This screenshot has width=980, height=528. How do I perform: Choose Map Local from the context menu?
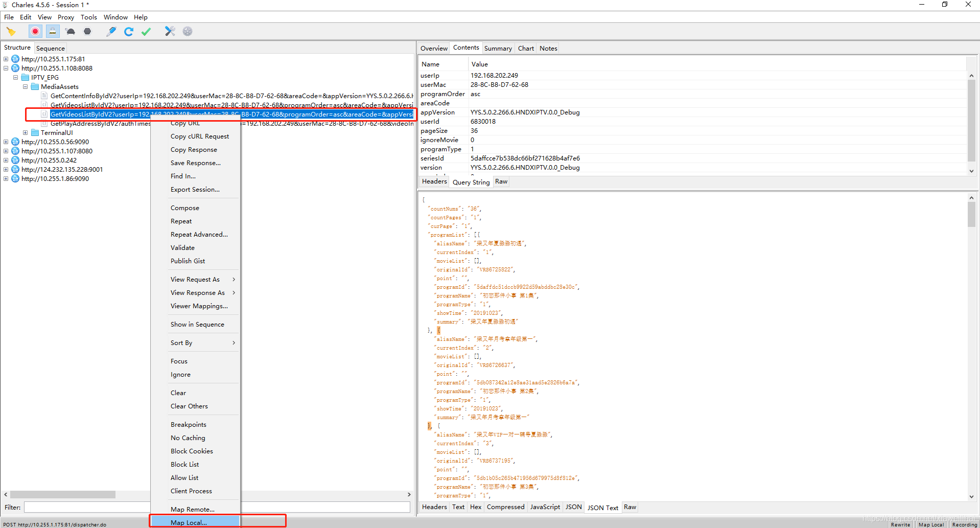pyautogui.click(x=189, y=522)
